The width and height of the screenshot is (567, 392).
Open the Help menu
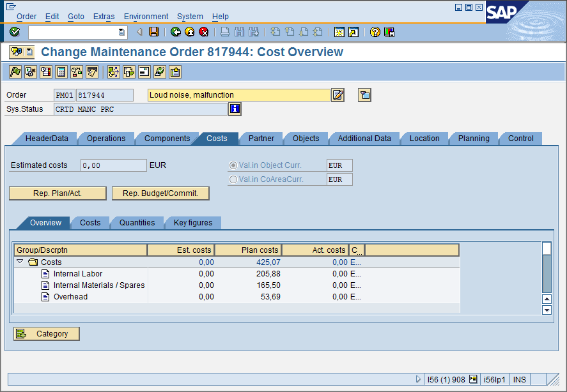click(221, 17)
